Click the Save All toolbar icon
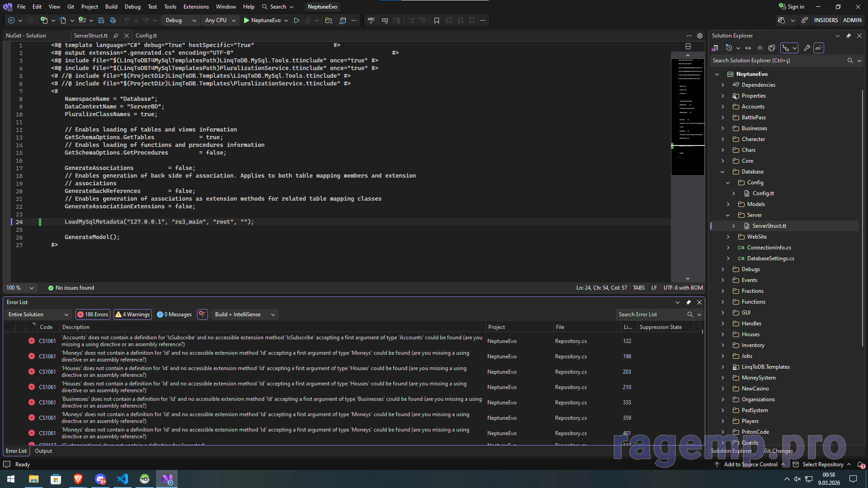Screen dimensions: 868x488 pos(113,20)
